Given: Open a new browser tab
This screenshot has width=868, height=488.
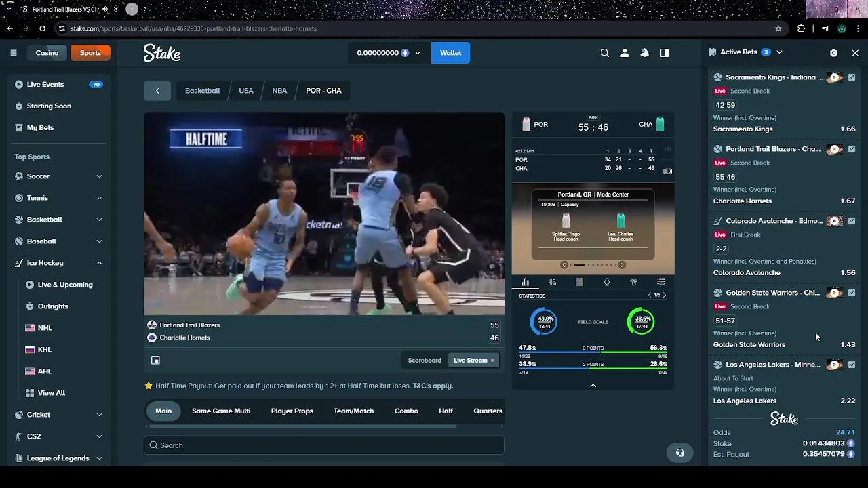Looking at the screenshot, I should pyautogui.click(x=132, y=9).
